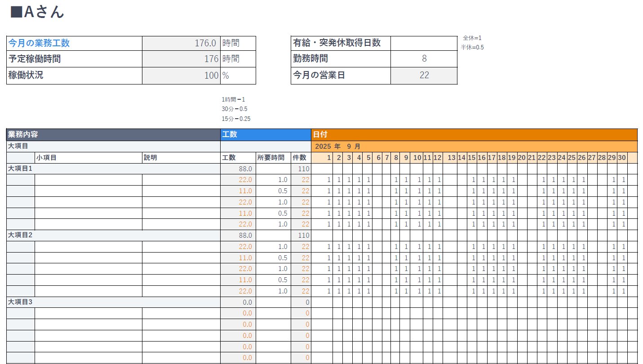Image resolution: width=643 pixels, height=364 pixels.
Task: Click the dark 業務内容 header
Action: pos(113,134)
